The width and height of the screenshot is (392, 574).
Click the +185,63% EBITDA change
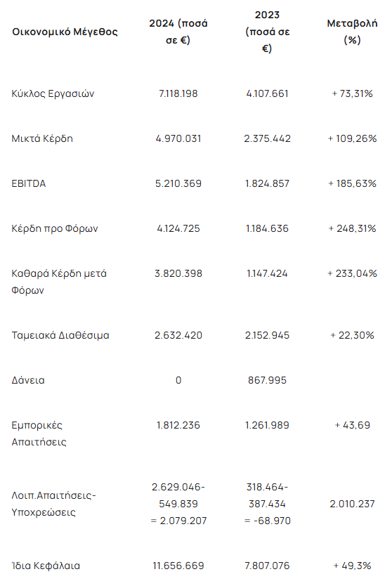(x=352, y=184)
